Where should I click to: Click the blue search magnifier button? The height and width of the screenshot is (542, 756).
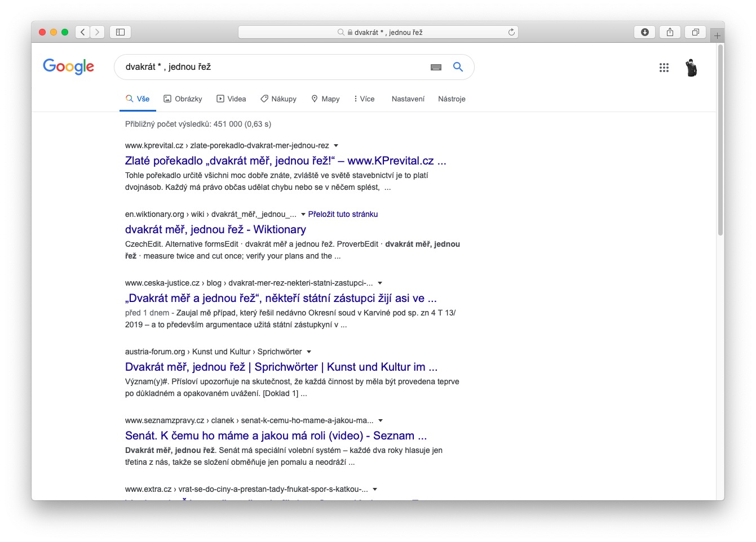click(458, 66)
